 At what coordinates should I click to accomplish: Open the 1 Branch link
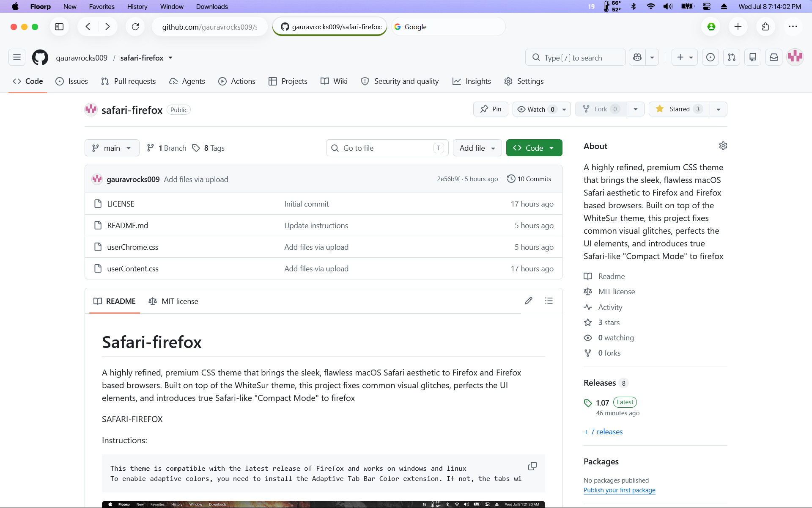point(167,148)
